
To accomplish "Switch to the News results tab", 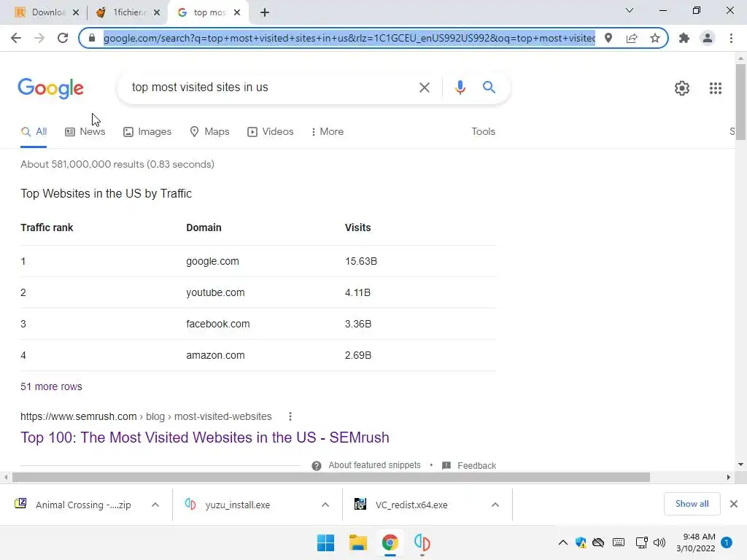I will click(x=85, y=132).
